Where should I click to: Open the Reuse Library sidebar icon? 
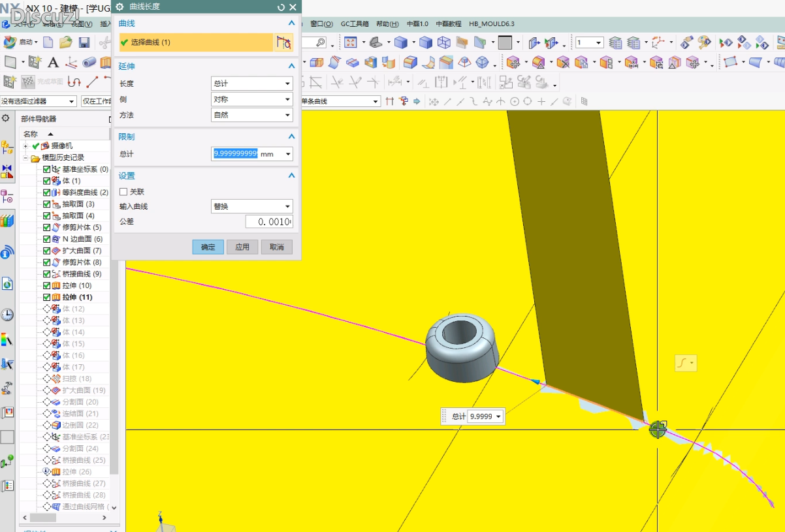(7, 221)
